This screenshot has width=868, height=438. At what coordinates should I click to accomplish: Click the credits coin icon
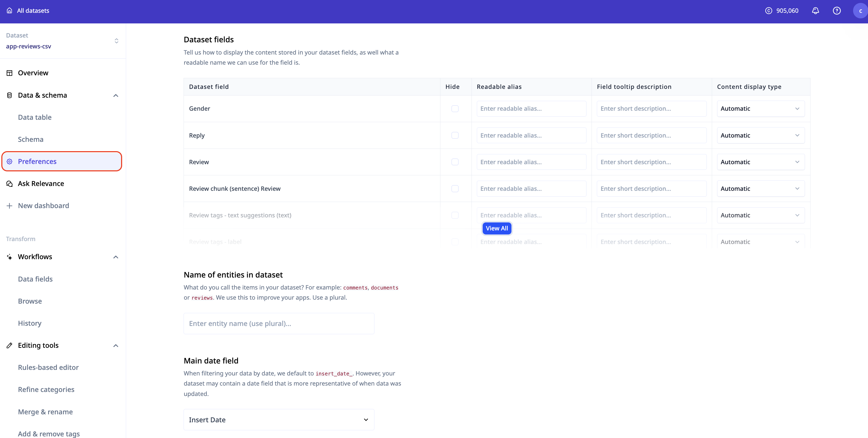pos(768,10)
